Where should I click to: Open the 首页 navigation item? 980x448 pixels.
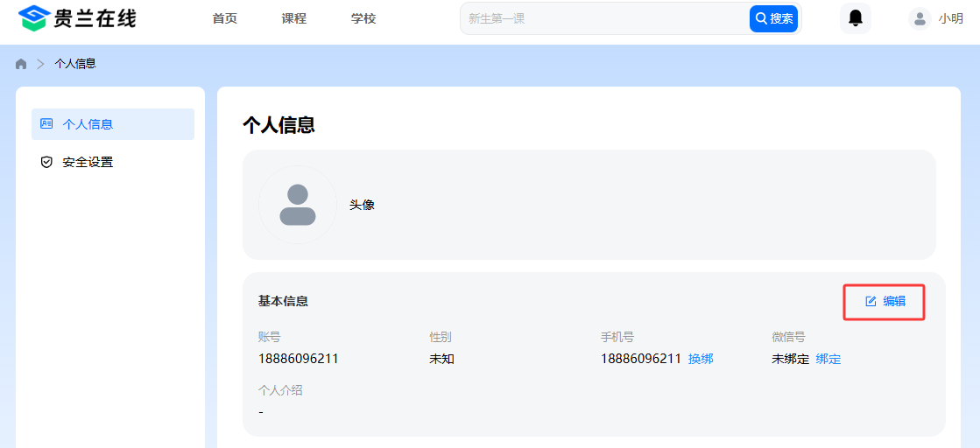click(225, 18)
